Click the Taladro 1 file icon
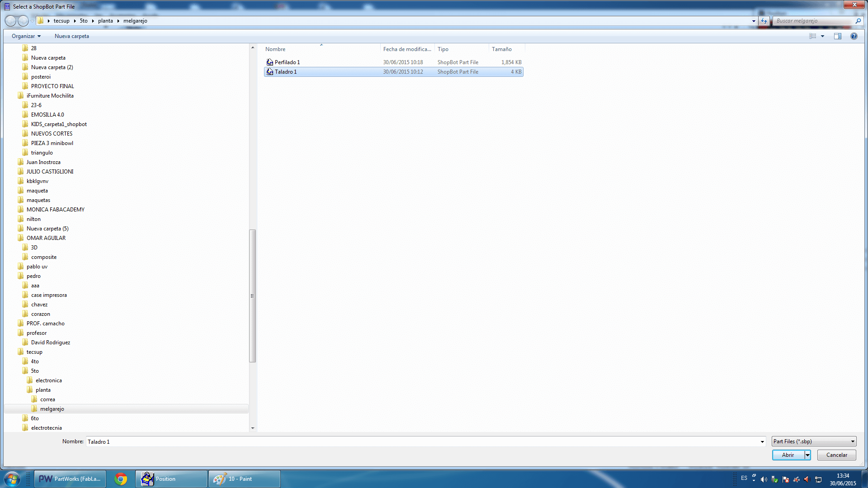Screen dimensions: 868x488 270,72
